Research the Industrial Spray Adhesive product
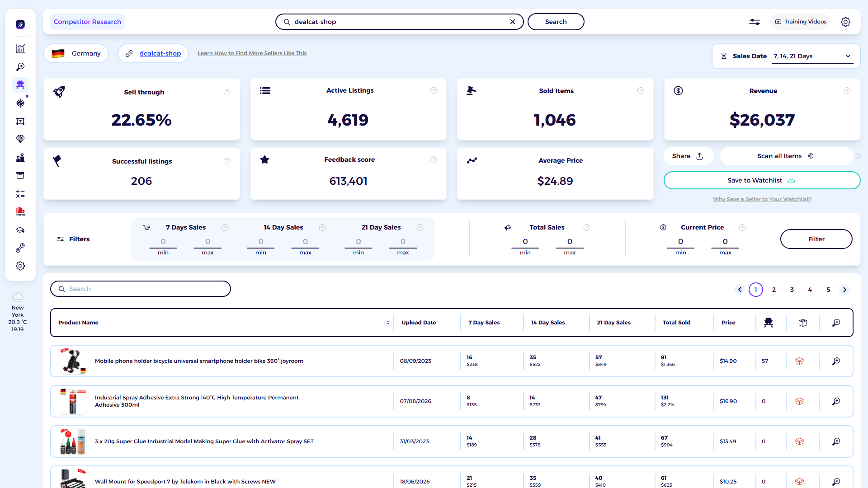The width and height of the screenshot is (868, 488). tap(836, 401)
